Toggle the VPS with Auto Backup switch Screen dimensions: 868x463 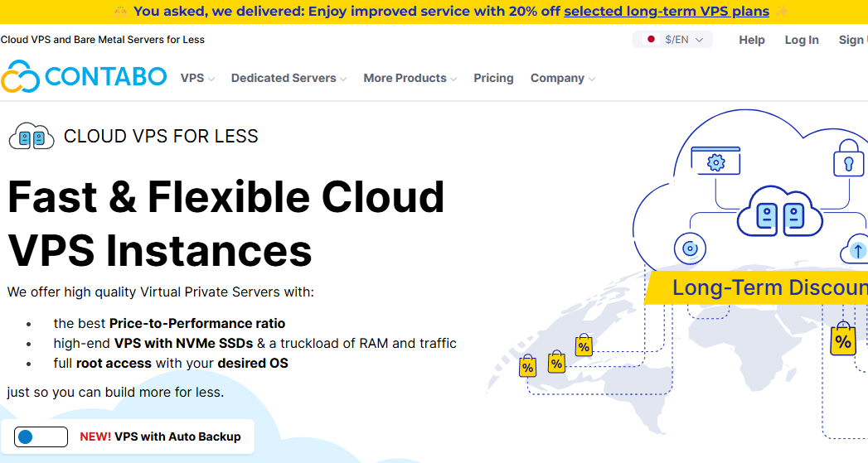click(41, 436)
